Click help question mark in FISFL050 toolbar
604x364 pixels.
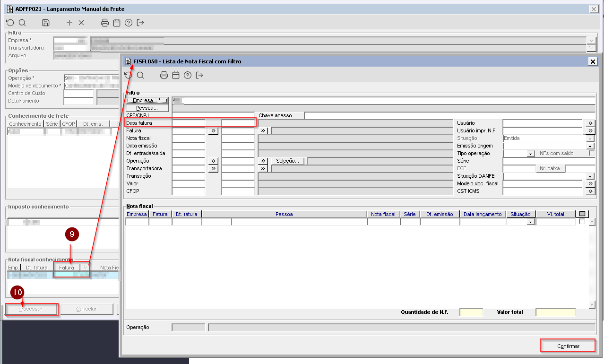pos(188,75)
